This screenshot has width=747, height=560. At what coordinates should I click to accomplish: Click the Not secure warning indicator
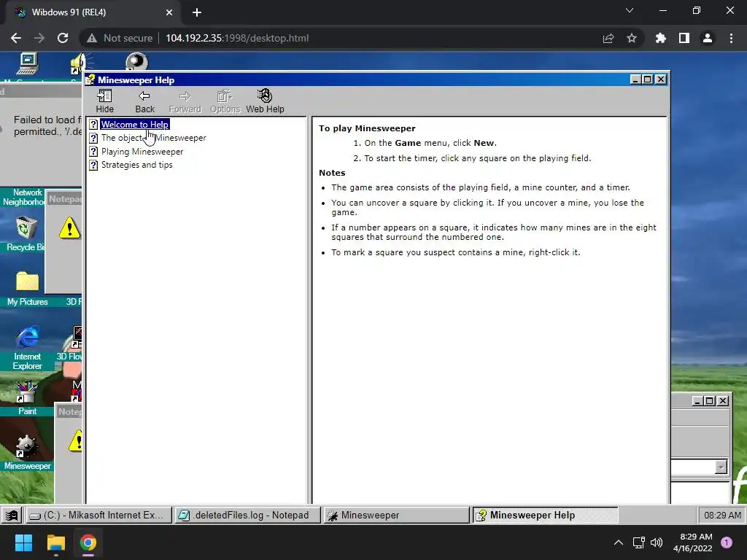click(x=120, y=38)
